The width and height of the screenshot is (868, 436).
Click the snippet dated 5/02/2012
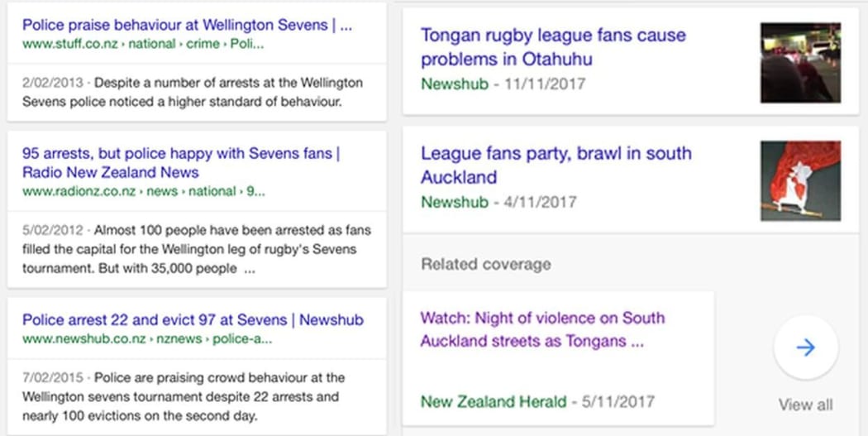197,249
